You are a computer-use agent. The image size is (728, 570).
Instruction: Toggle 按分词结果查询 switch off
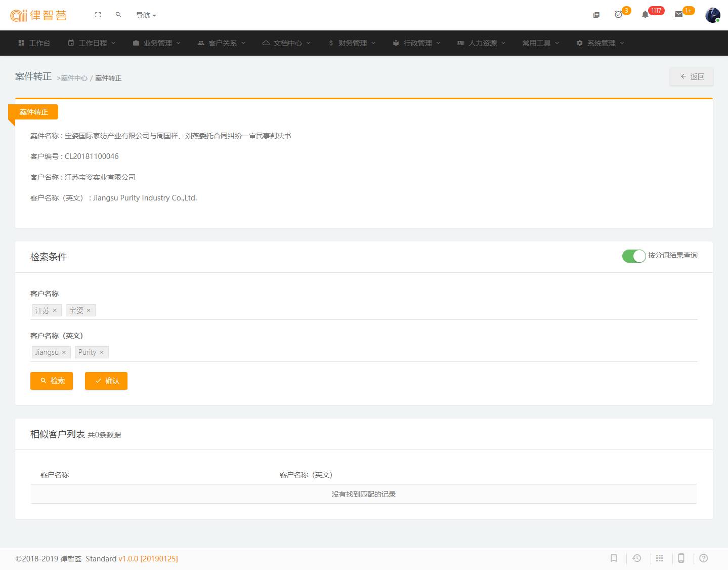634,256
